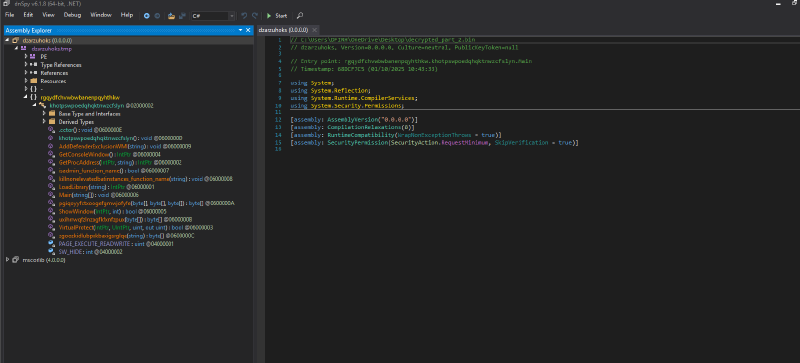Collapse the dzarzuhoks (0.0.0.0) assembly node
This screenshot has width=800, height=363.
coord(8,40)
